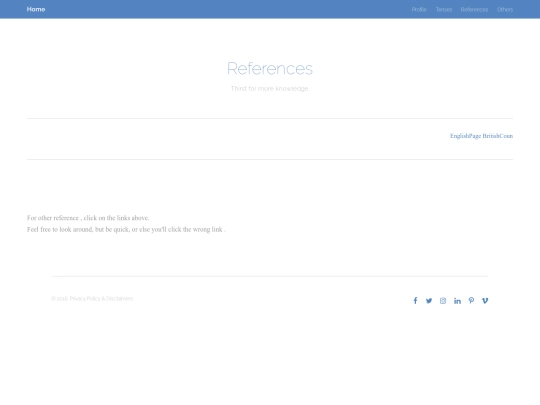Open Privacy Policy & Disclaimers link
The image size is (540, 405).
[101, 299]
